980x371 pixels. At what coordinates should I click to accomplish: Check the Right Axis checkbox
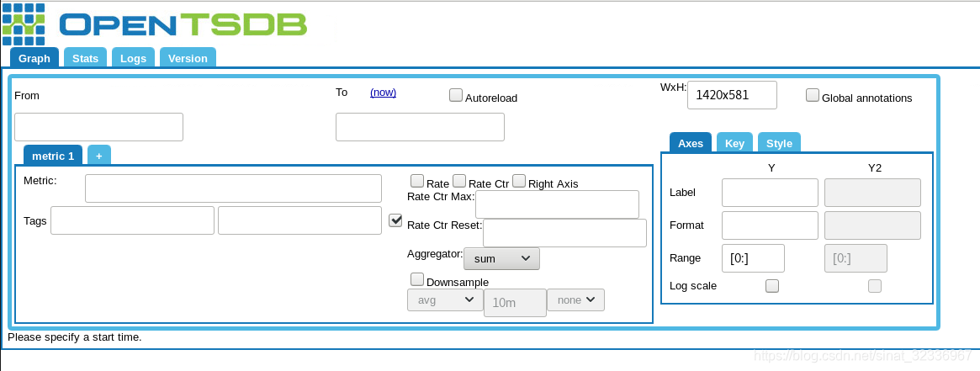tap(519, 181)
